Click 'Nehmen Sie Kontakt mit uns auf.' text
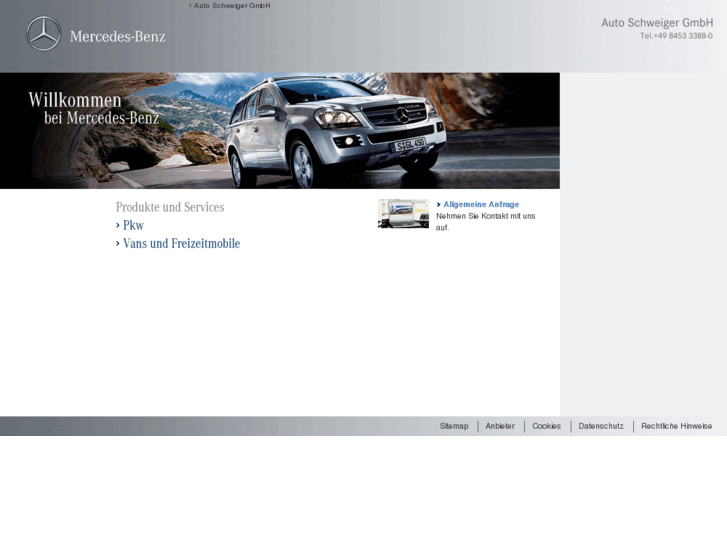The image size is (727, 545). [x=485, y=222]
